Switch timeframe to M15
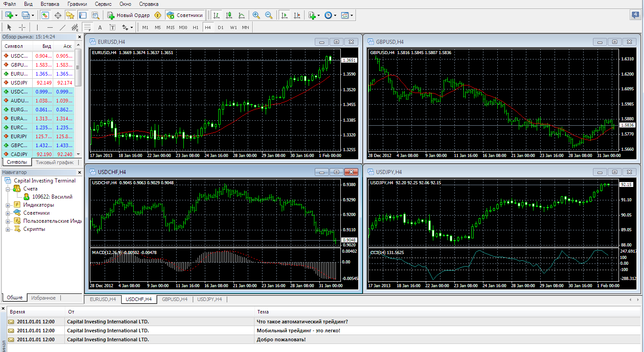Image resolution: width=644 pixels, height=352 pixels. click(x=170, y=27)
